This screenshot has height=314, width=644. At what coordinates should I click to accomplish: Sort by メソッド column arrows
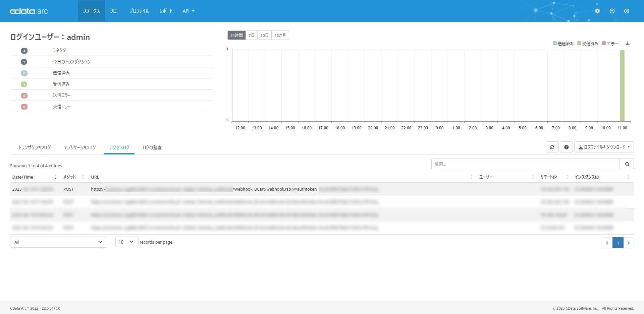tap(83, 177)
